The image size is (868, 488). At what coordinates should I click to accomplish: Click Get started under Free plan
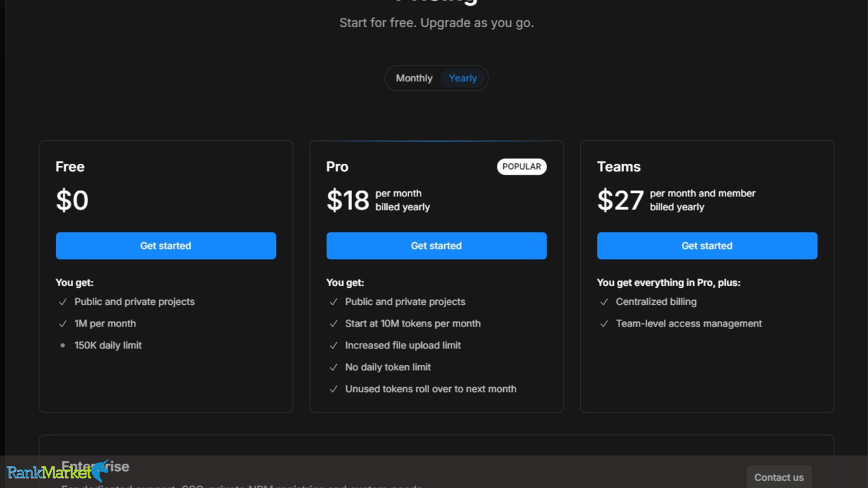tap(166, 246)
